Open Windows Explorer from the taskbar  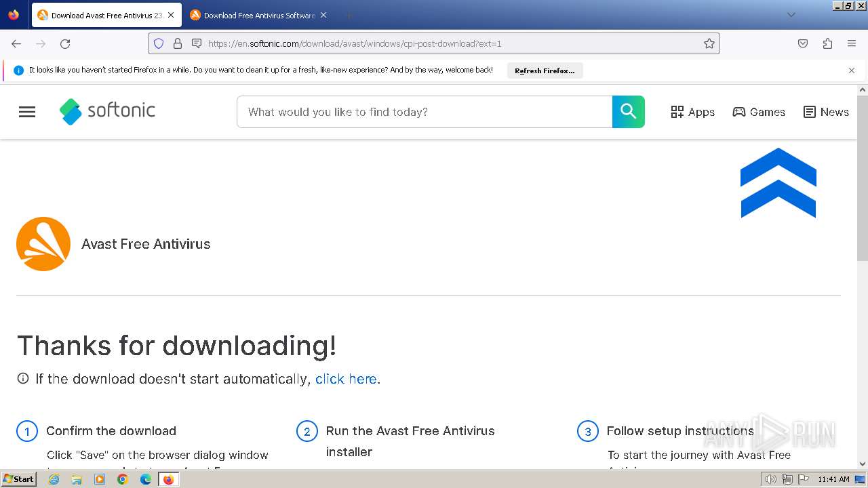[x=77, y=479]
